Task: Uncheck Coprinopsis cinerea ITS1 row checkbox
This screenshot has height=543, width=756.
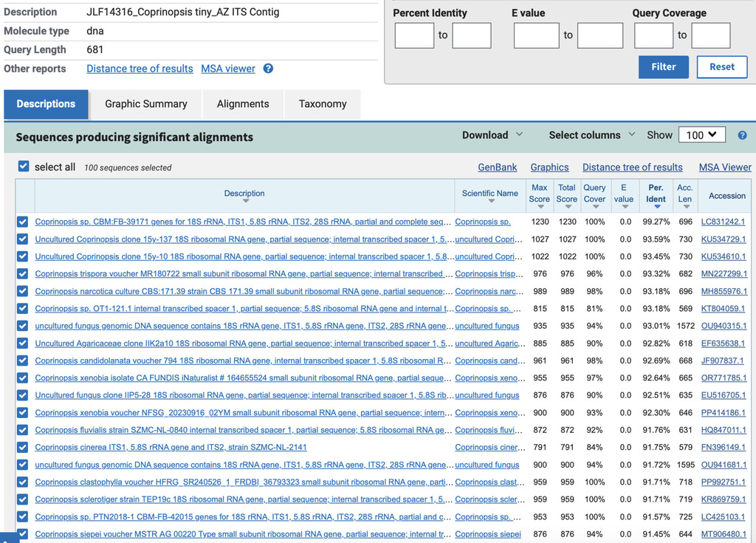Action: tap(22, 448)
